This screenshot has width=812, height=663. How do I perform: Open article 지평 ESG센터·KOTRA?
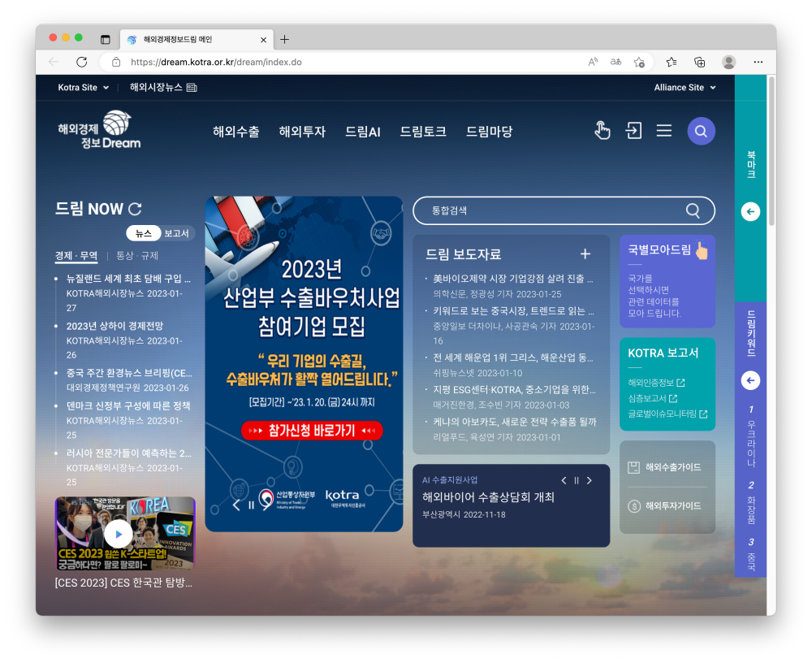coord(514,390)
